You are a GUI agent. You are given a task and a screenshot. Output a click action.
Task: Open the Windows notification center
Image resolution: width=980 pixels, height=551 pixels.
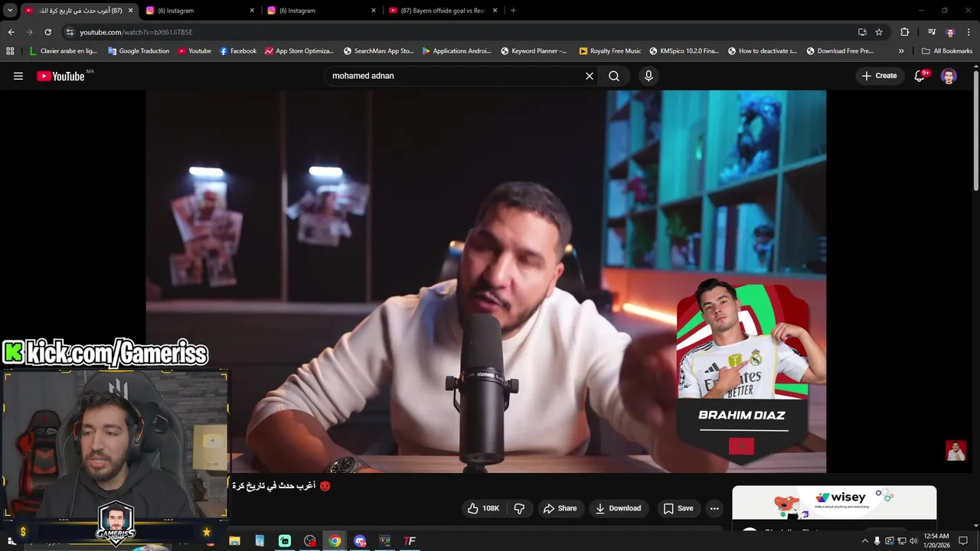963,541
